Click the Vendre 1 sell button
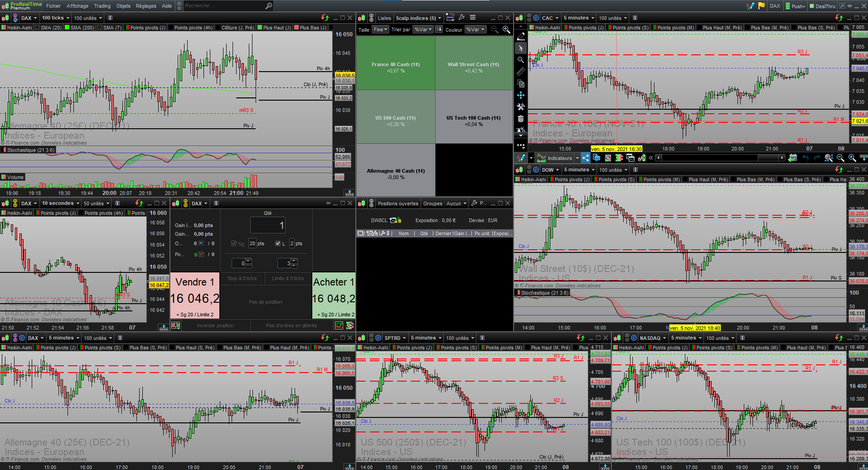The width and height of the screenshot is (868, 470). pos(195,295)
